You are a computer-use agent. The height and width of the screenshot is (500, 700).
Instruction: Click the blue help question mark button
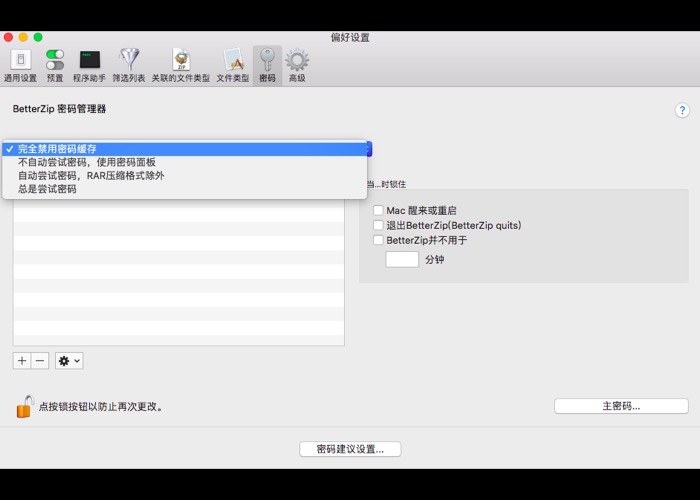click(x=683, y=111)
